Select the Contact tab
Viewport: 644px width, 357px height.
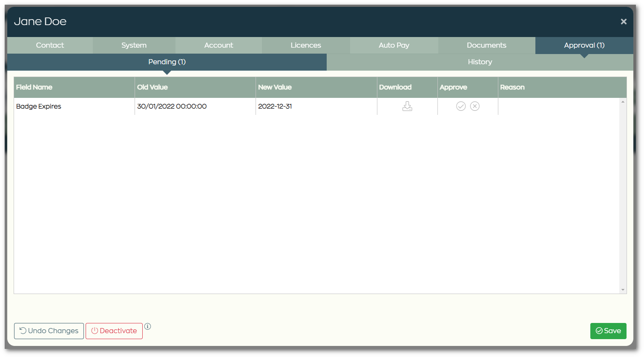pos(50,45)
